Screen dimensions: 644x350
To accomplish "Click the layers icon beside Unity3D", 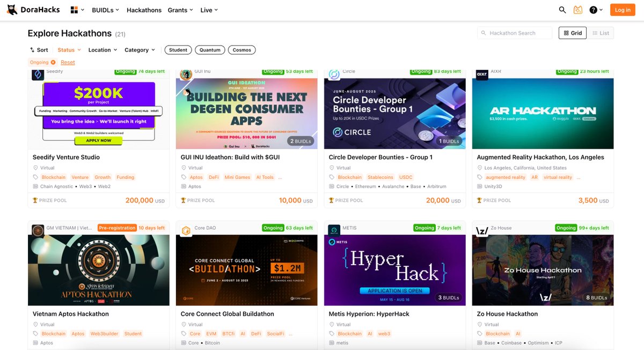I will pyautogui.click(x=480, y=186).
